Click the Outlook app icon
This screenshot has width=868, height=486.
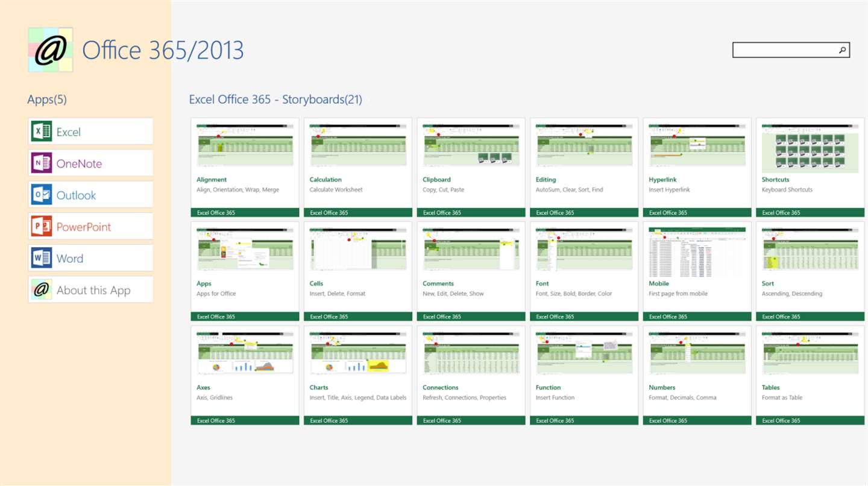coord(42,195)
